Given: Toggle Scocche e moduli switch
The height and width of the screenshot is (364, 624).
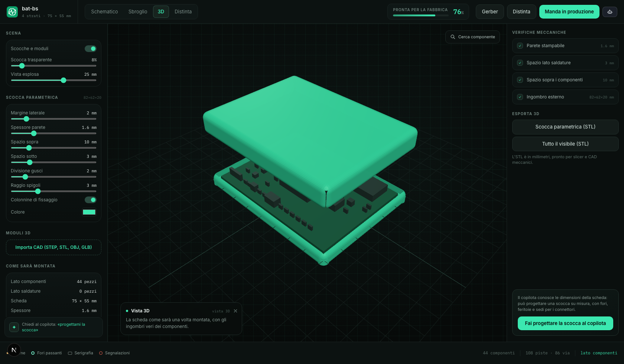Looking at the screenshot, I should pyautogui.click(x=91, y=49).
